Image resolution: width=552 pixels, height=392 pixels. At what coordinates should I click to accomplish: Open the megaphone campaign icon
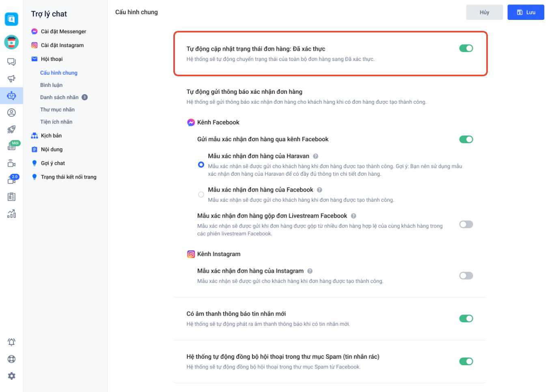[11, 79]
